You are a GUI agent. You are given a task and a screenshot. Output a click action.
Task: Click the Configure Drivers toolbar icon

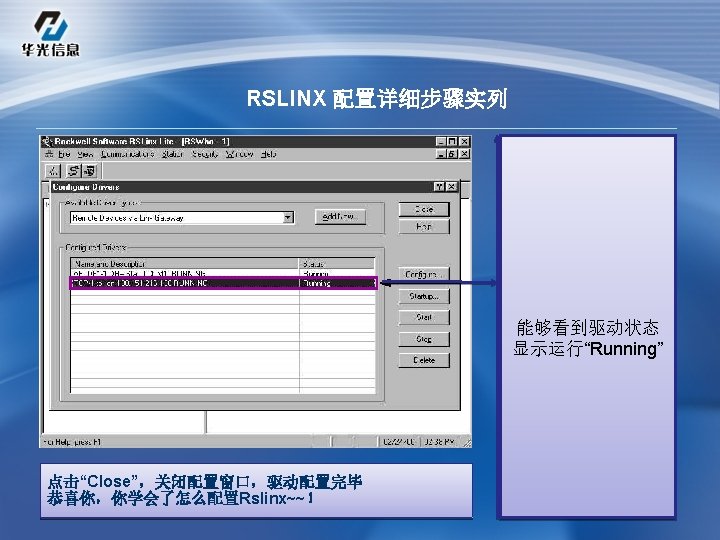pos(73,171)
